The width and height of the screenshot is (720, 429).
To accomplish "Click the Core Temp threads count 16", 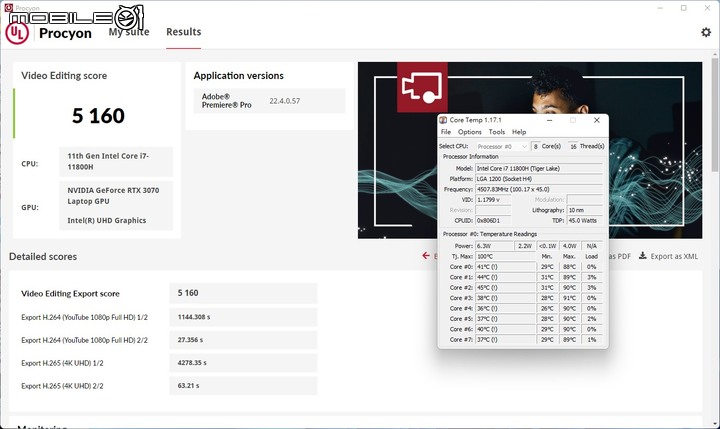I will coord(573,147).
